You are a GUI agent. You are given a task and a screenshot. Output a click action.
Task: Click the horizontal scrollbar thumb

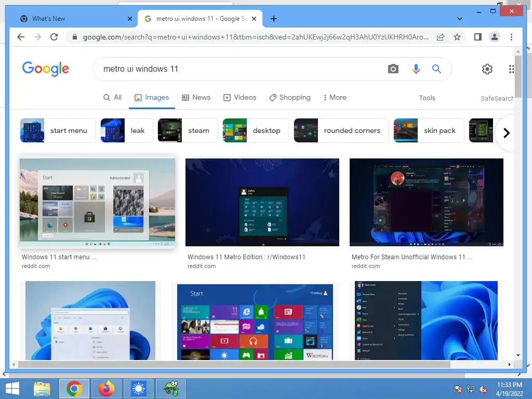click(x=234, y=364)
